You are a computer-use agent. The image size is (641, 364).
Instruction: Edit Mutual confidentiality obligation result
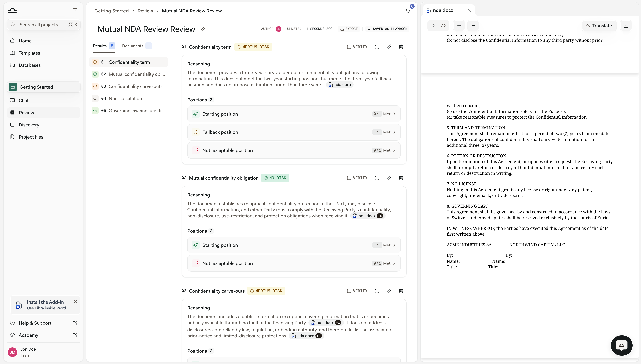coord(389,178)
